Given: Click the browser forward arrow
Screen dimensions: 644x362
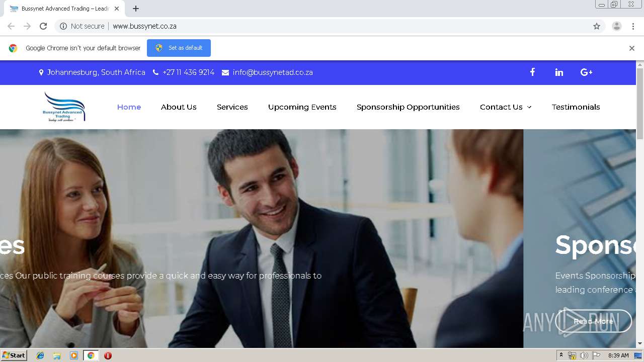Looking at the screenshot, I should 27,26.
